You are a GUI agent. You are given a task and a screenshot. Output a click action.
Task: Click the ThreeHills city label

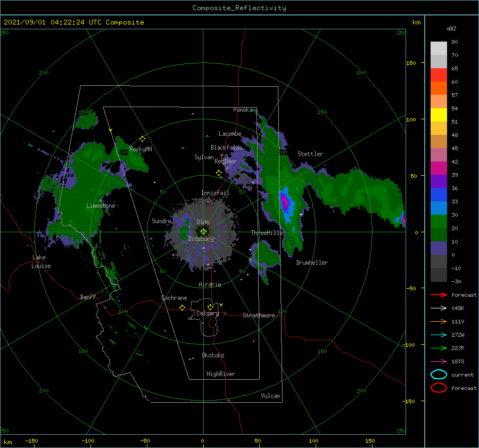(267, 233)
